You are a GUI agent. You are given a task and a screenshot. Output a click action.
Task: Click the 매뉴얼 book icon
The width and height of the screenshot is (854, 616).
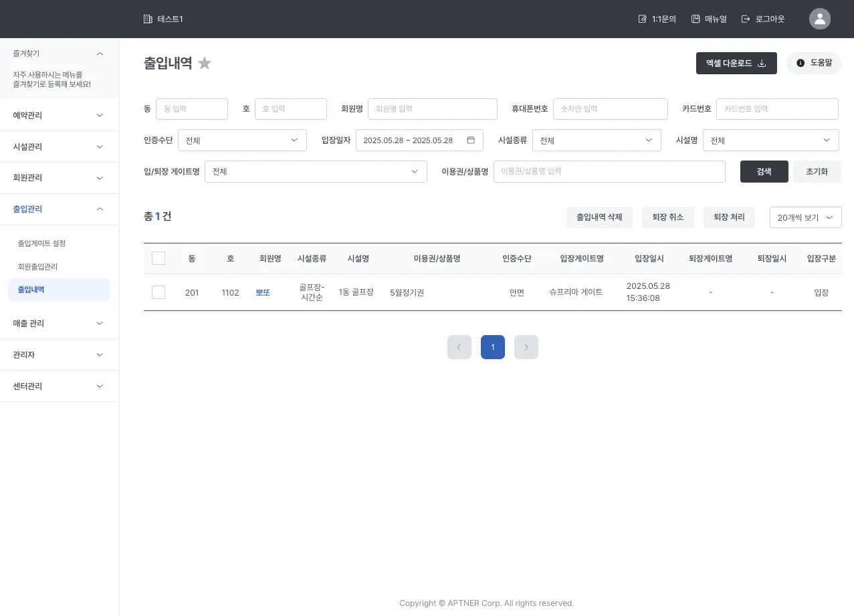pos(696,19)
